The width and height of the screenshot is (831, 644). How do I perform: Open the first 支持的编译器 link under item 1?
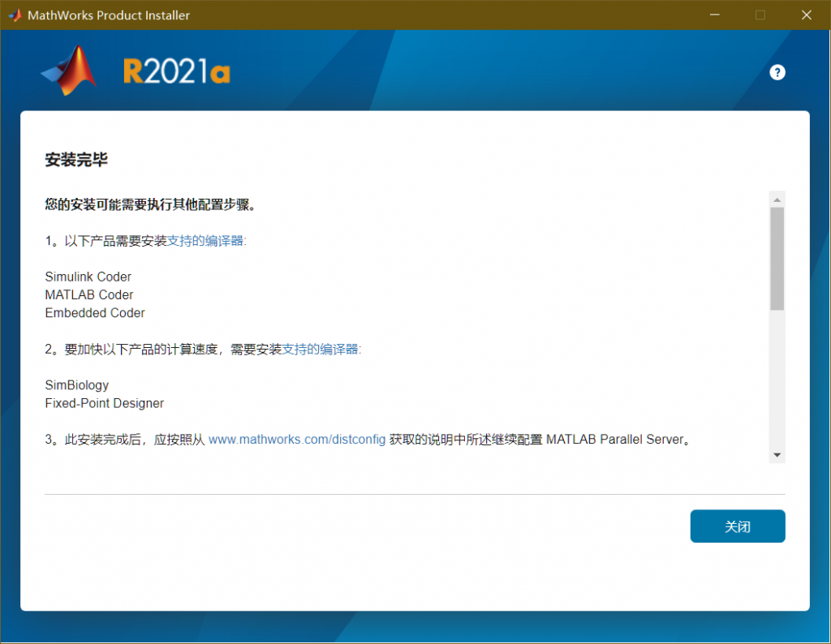(x=205, y=241)
